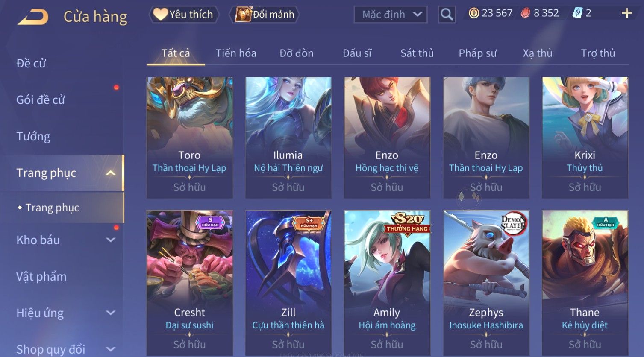This screenshot has height=357, width=644.
Task: Select the Sát thủ tab
Action: tap(417, 53)
